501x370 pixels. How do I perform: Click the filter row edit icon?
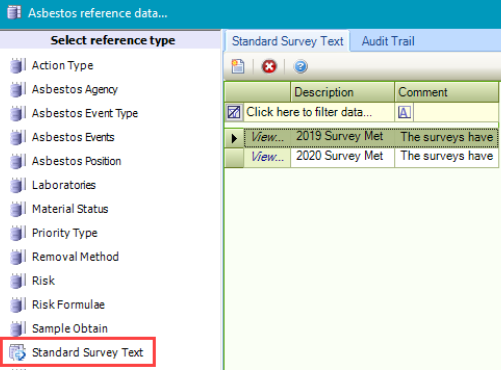(234, 112)
